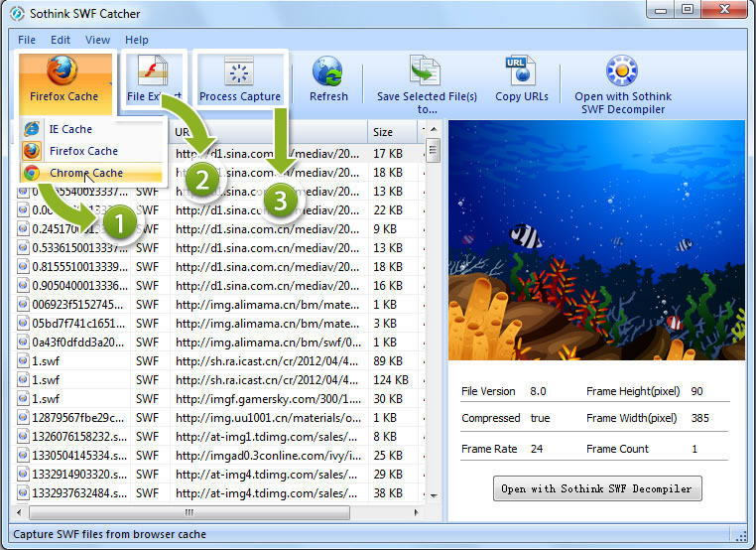Image resolution: width=756 pixels, height=550 pixels.
Task: Click file icon of 0.2451 row
Action: 23,228
